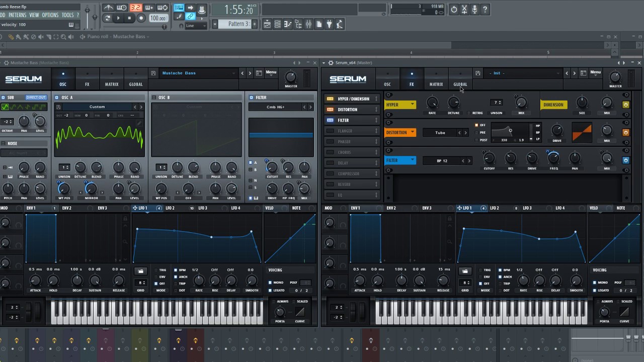The width and height of the screenshot is (644, 362).
Task: Switch to FX tab in Mustache Bass Serum
Action: [x=87, y=79]
